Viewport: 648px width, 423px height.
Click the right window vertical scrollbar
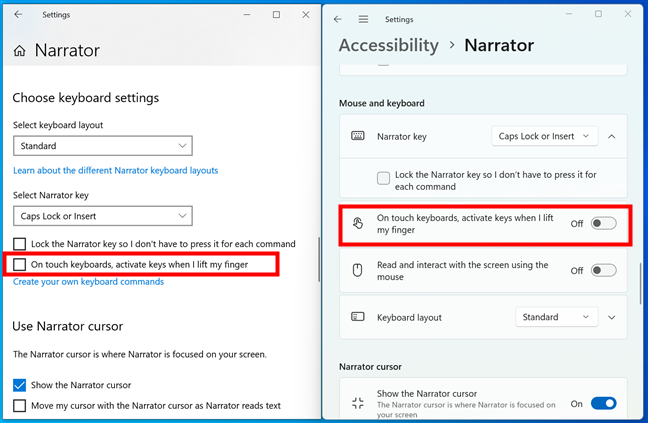[641, 283]
